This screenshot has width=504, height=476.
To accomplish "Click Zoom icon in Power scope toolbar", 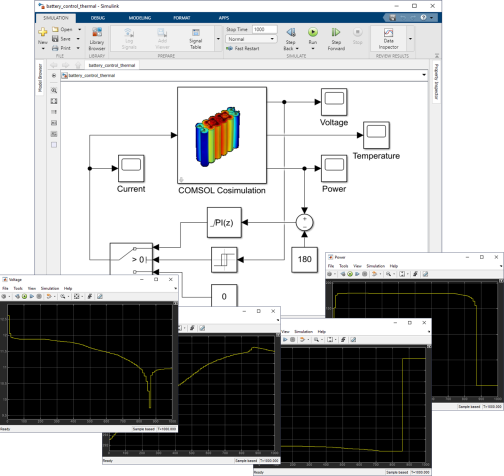I will (x=388, y=274).
